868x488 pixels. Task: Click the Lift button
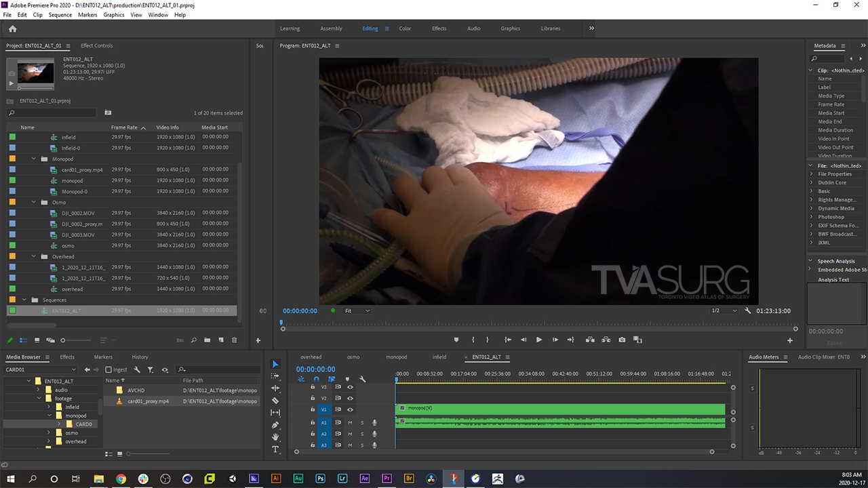(x=589, y=340)
